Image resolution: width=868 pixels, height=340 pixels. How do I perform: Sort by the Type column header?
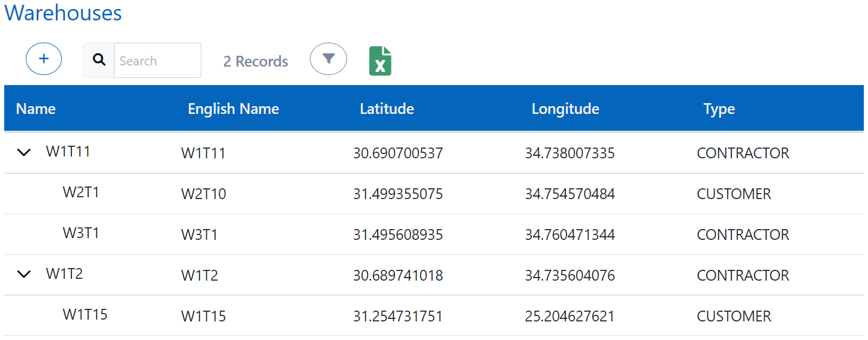point(719,109)
